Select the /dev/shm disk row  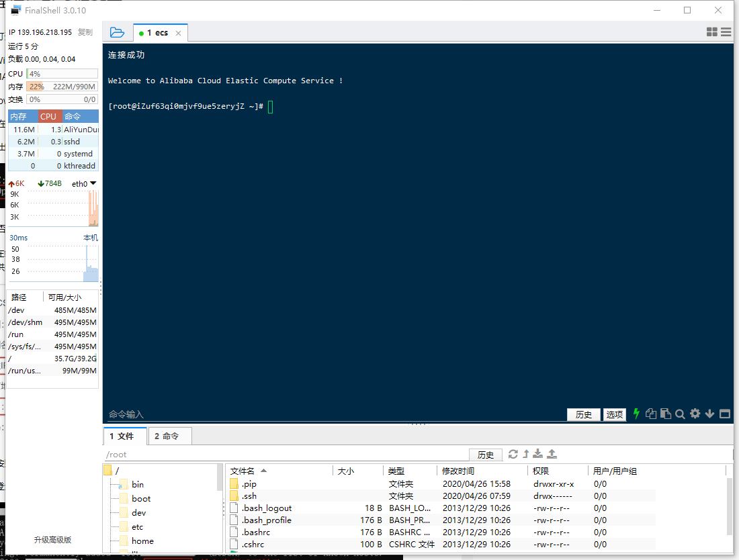[x=53, y=322]
